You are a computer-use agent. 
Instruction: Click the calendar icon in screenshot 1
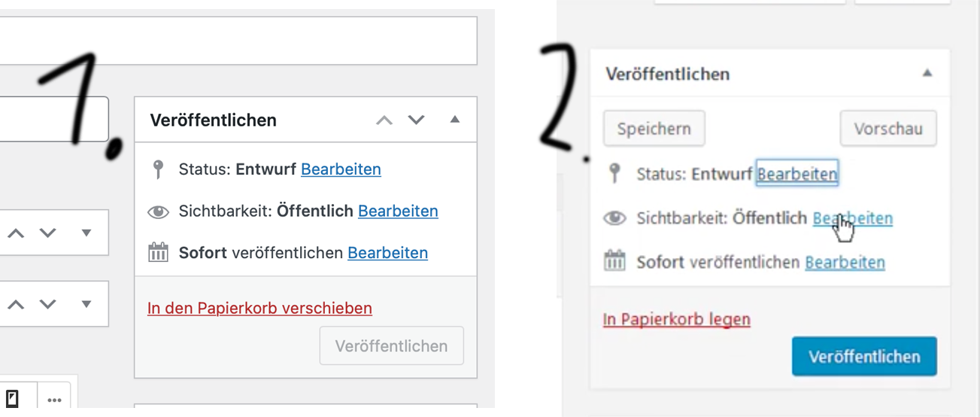pos(158,252)
